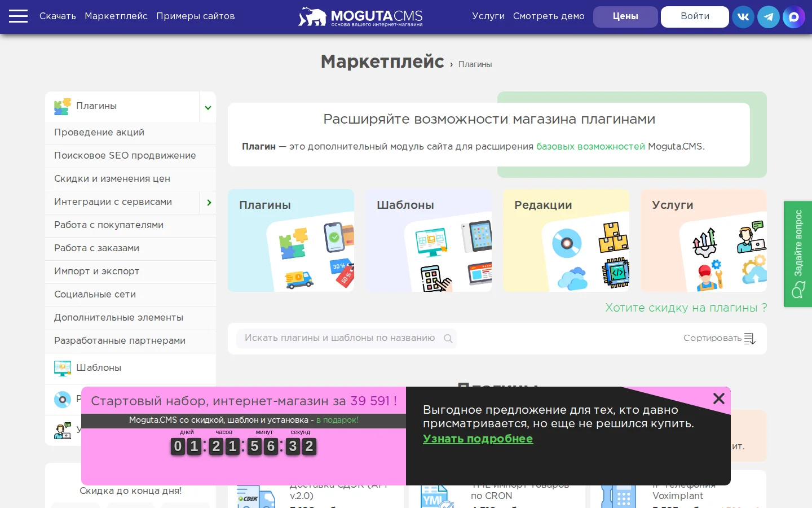Follow the базовых возможностей link
This screenshot has height=508, width=812.
pyautogui.click(x=590, y=147)
